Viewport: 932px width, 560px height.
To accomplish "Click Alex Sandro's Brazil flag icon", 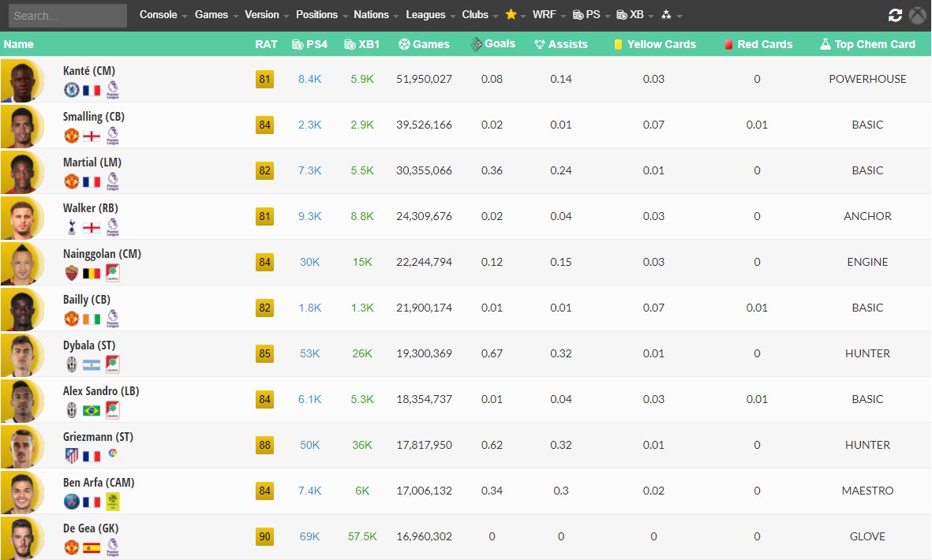I will [x=92, y=410].
